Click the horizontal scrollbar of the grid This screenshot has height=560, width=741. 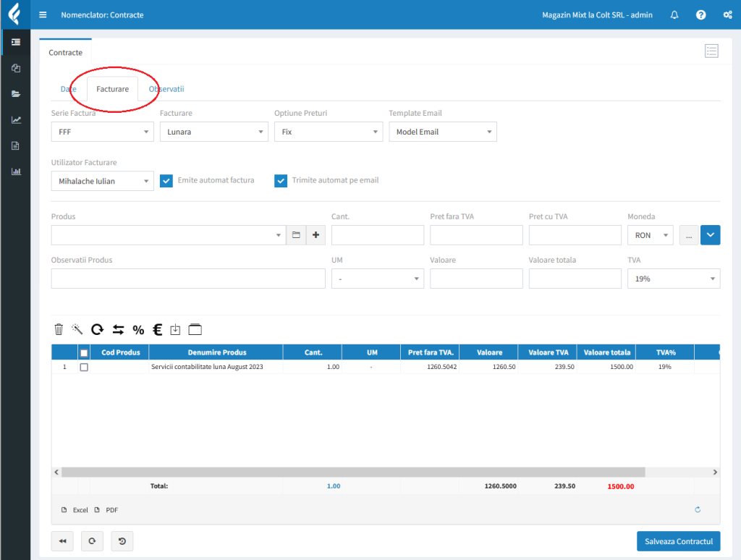pyautogui.click(x=353, y=472)
